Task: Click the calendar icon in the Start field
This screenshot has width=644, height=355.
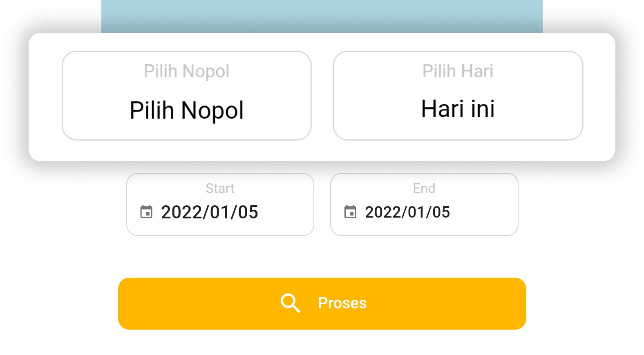Action: click(x=146, y=212)
